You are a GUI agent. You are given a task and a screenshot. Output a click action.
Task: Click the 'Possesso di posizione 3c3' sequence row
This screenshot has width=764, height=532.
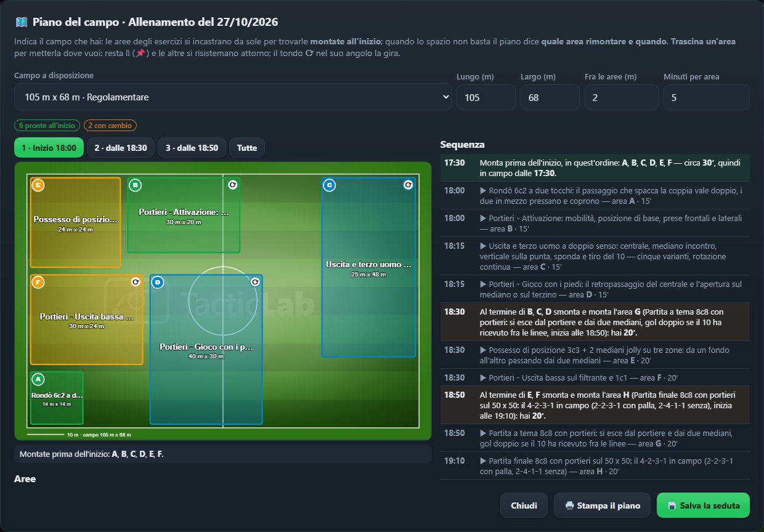[x=595, y=355]
